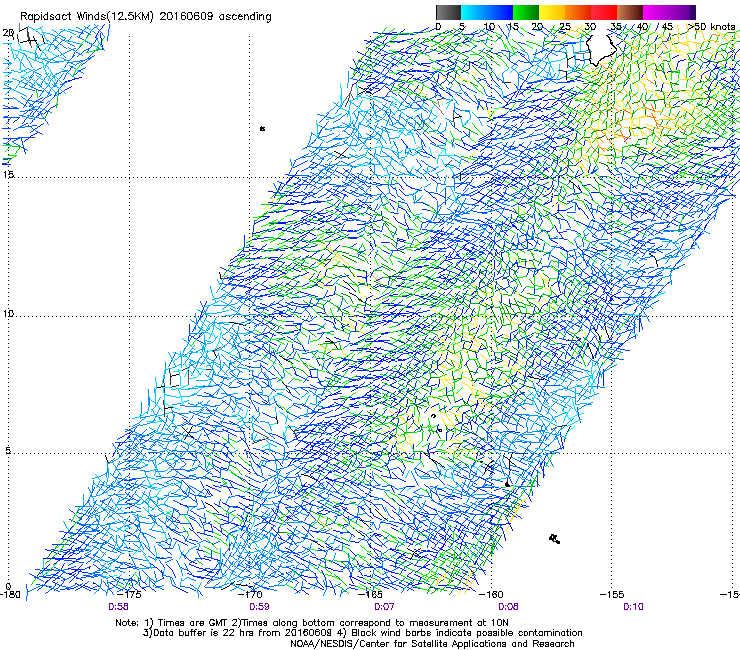
Task: Pick the brown 35-40 knots color segment
Action: click(630, 12)
